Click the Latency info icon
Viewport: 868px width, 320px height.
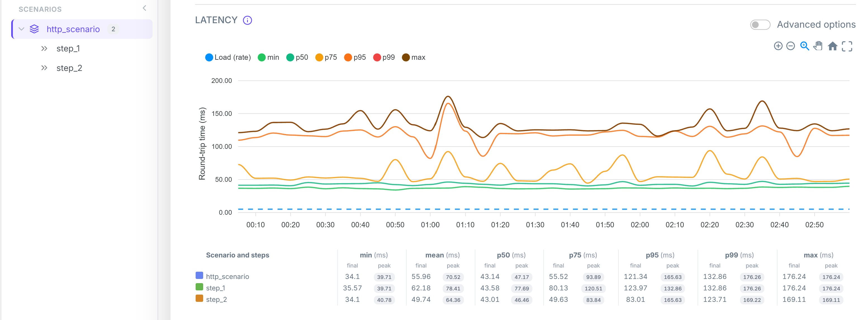pyautogui.click(x=247, y=20)
